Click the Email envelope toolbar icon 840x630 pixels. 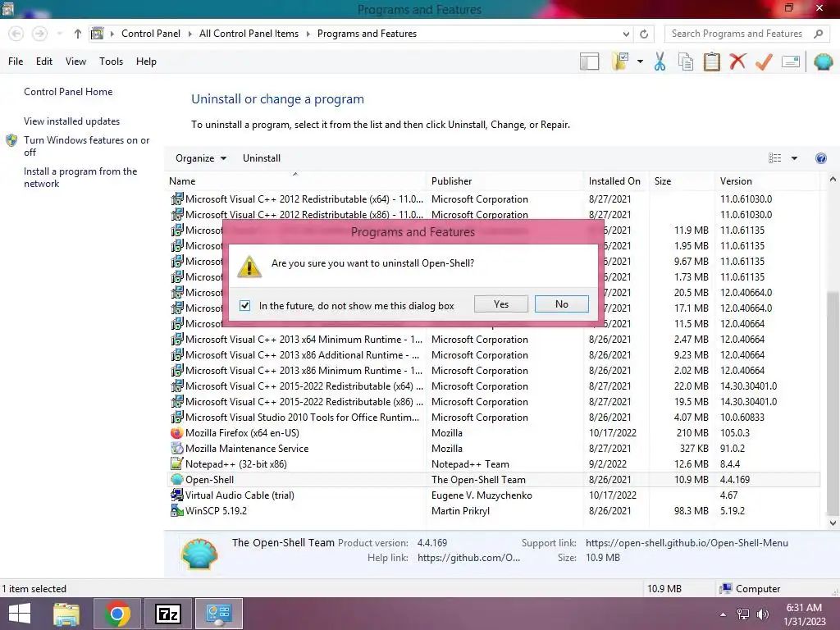point(791,62)
